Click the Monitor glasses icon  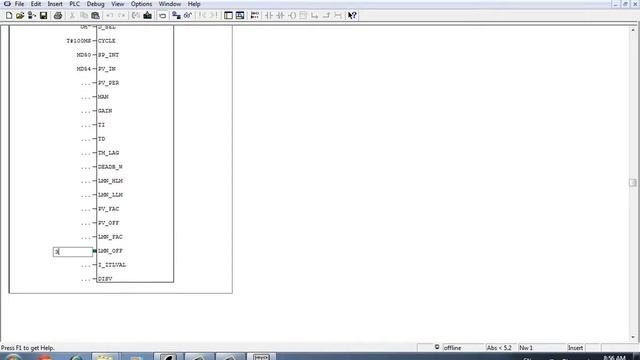(x=187, y=16)
